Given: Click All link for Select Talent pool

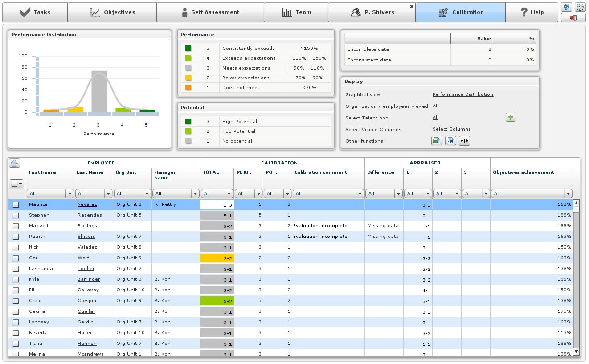Looking at the screenshot, I should point(435,118).
